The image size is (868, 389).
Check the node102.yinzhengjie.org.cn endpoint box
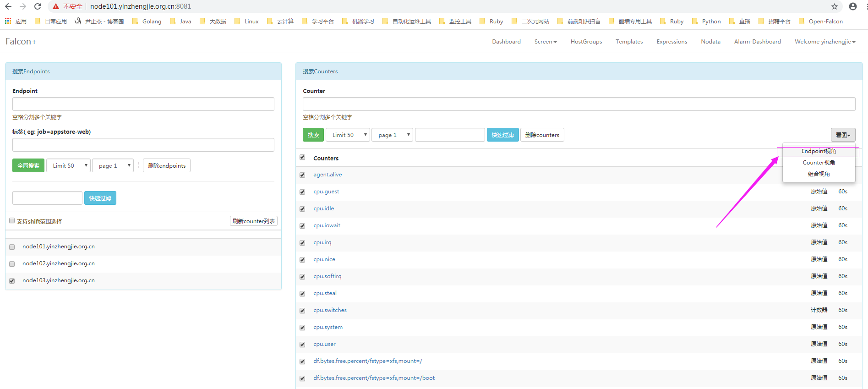(12, 264)
